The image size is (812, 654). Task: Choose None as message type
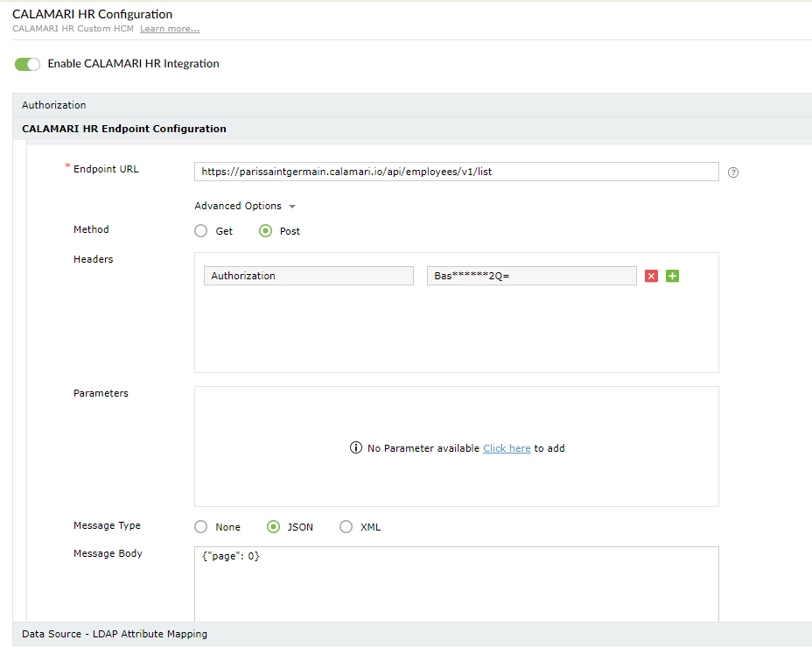pos(201,527)
